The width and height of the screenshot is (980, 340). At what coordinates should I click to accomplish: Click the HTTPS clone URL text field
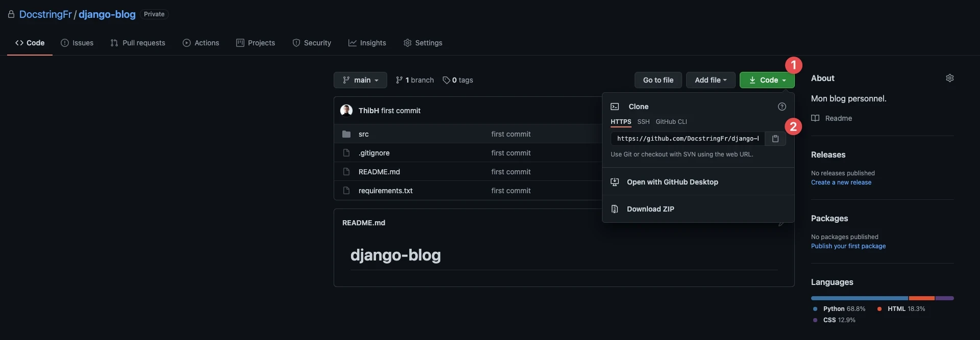687,139
